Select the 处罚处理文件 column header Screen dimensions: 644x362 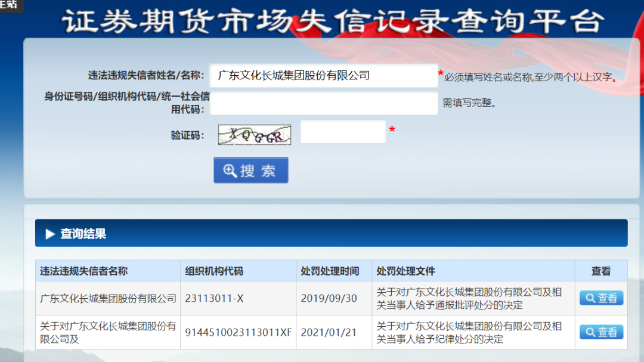point(473,271)
